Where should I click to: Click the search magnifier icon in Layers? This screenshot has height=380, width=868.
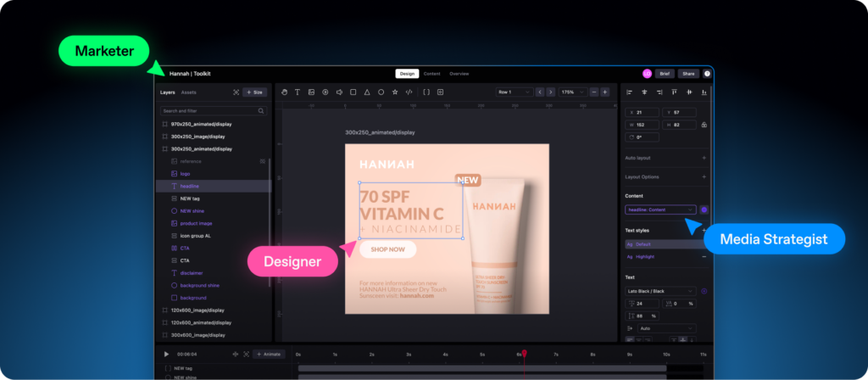(261, 111)
